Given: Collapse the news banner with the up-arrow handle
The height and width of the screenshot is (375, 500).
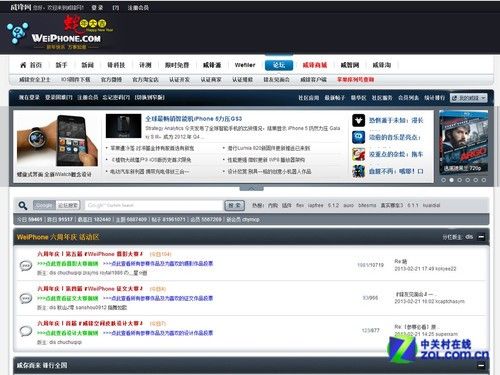Looking at the screenshot, I should [x=252, y=189].
